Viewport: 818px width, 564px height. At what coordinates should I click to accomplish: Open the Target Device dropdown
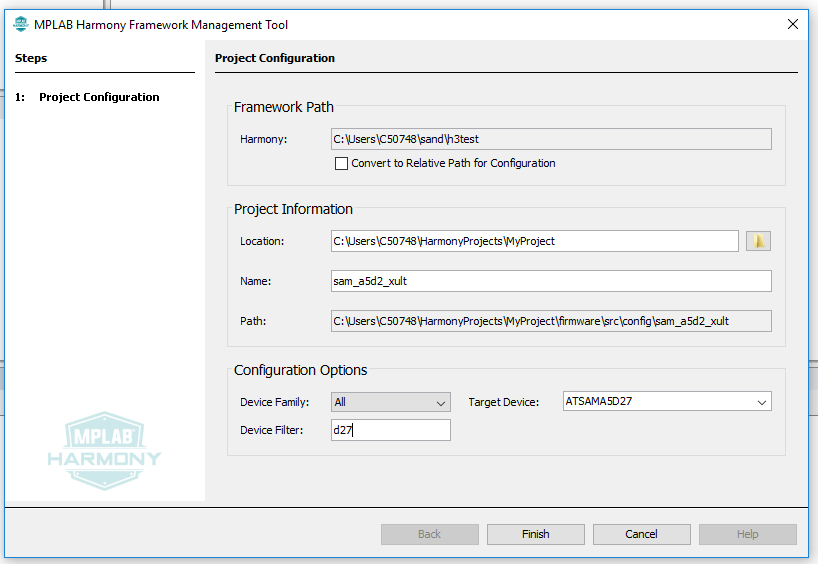tap(667, 401)
